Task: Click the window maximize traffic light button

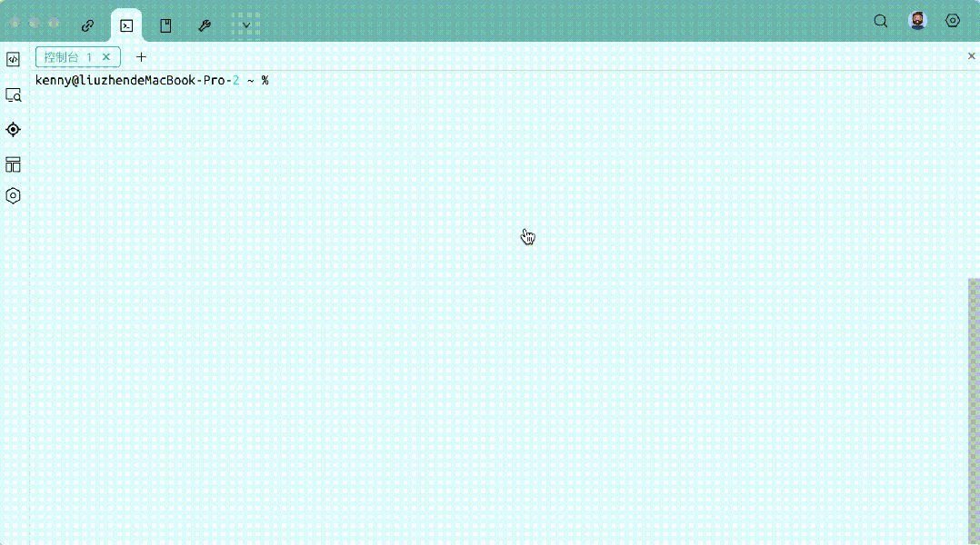Action: pos(55,22)
